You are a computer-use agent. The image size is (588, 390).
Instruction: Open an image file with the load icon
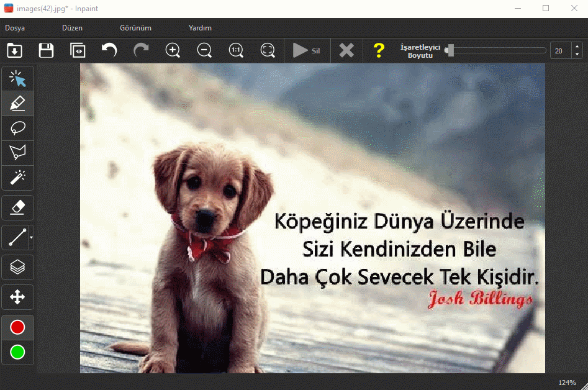[14, 50]
